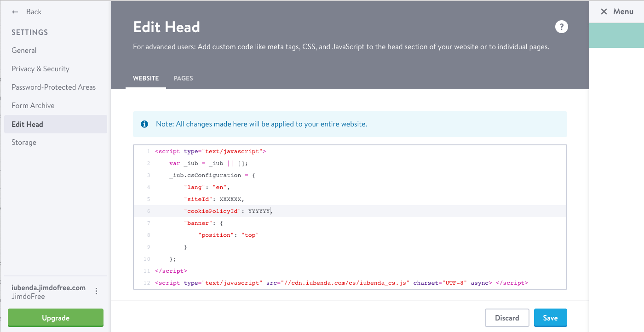Discard the current changes
The width and height of the screenshot is (644, 332).
(507, 318)
